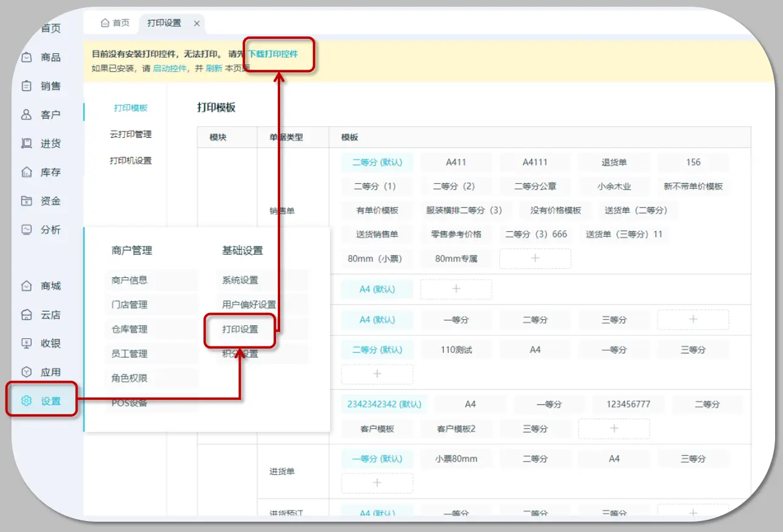Click the 刷新 link in banner
Viewport: 783px width, 532px height.
tap(214, 69)
